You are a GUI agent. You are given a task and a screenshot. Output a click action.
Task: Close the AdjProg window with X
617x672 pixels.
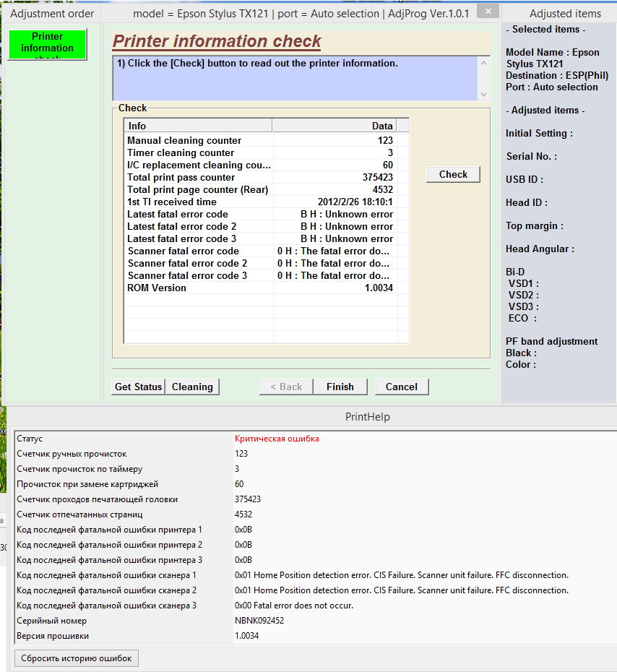point(488,12)
